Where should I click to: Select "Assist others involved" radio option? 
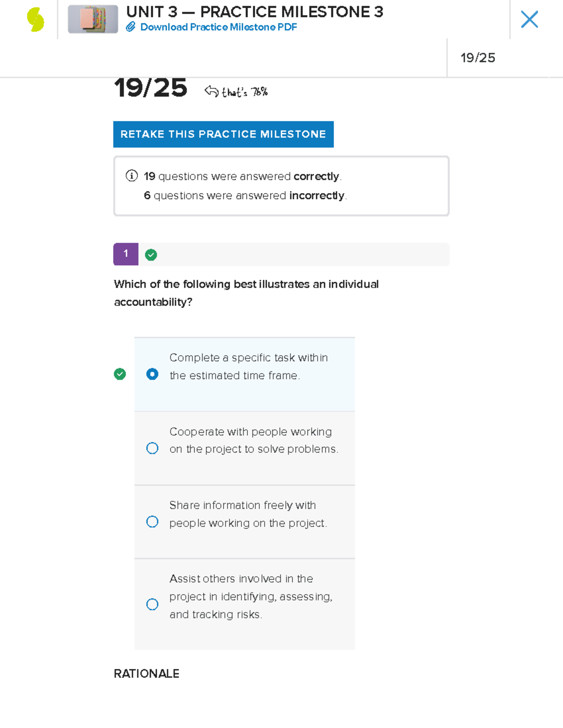[x=152, y=604]
